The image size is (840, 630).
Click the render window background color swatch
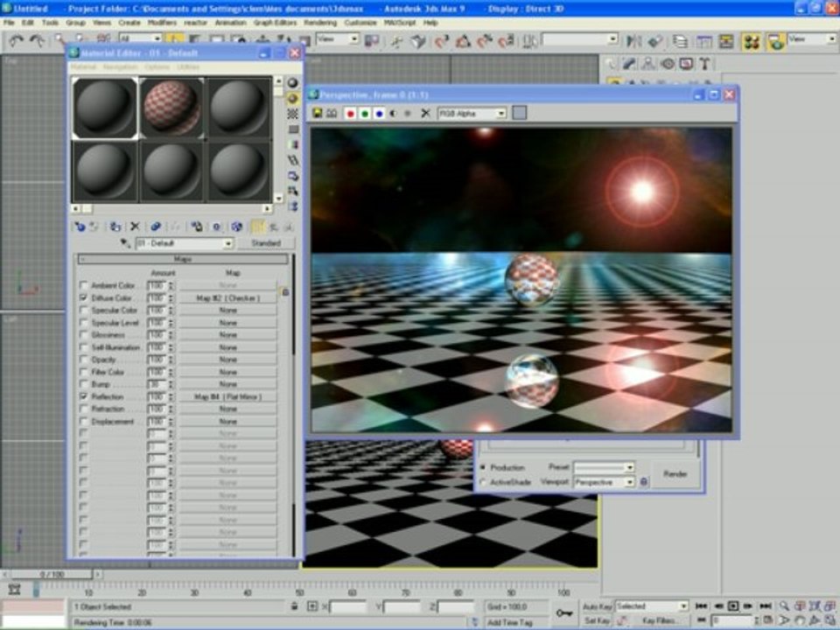pyautogui.click(x=519, y=113)
